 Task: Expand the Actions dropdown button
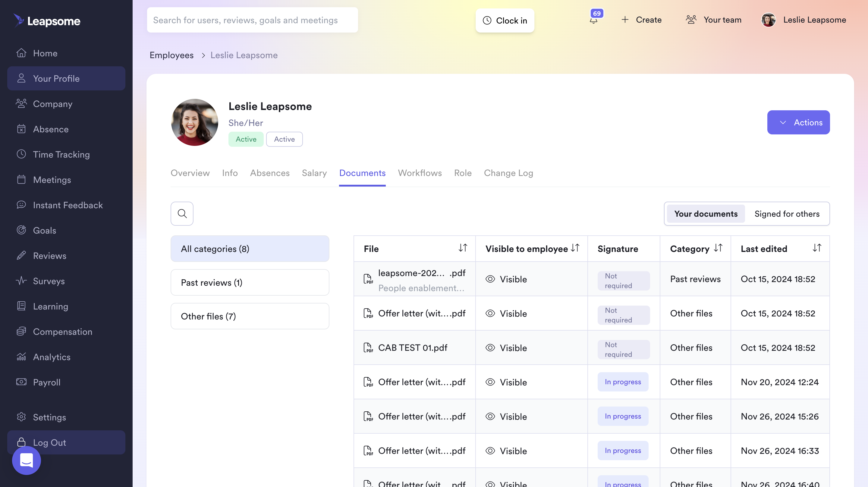(x=798, y=122)
